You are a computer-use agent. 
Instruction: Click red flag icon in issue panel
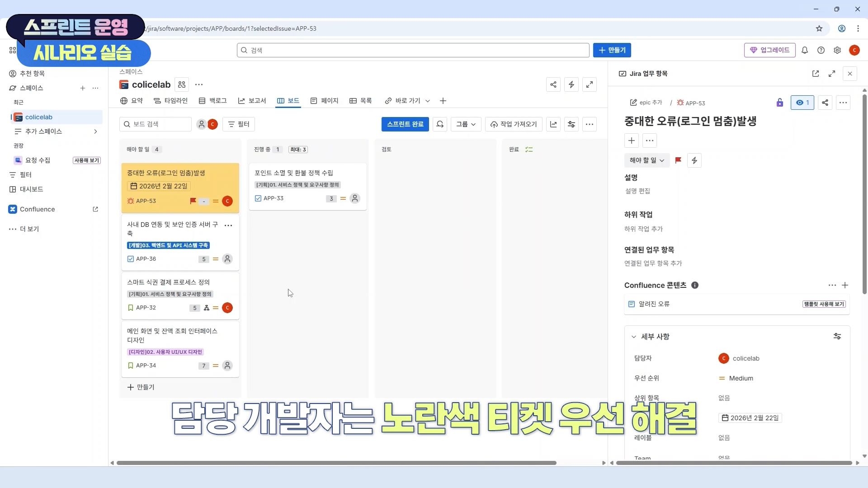click(x=678, y=160)
